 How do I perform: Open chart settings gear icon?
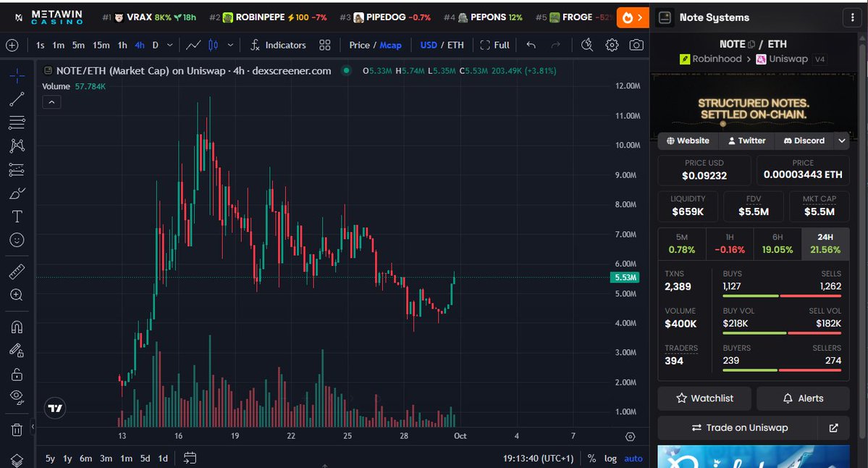[x=612, y=46]
